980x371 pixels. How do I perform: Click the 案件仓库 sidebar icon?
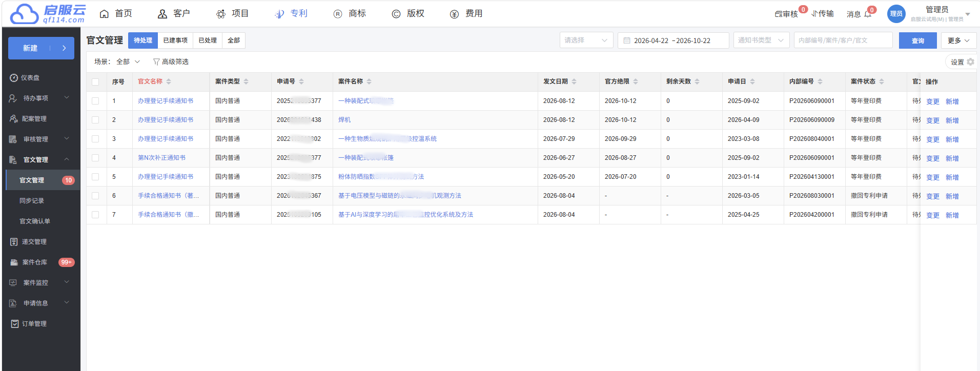pyautogui.click(x=14, y=262)
